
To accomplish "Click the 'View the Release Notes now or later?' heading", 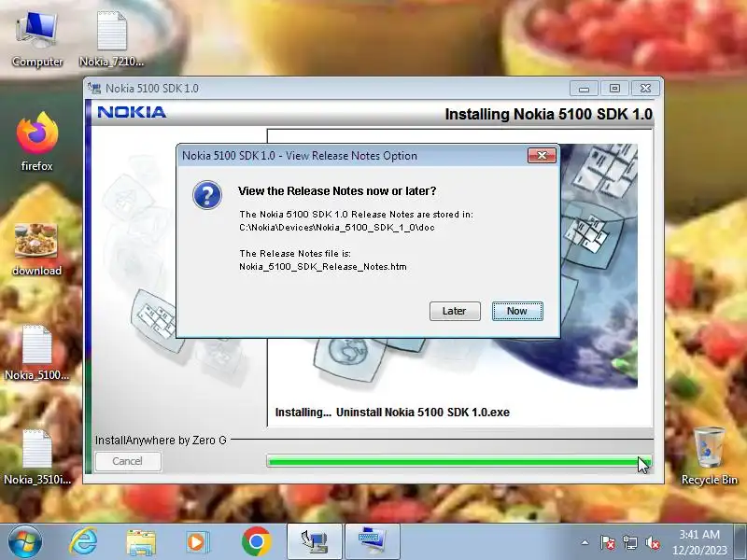I will [x=337, y=191].
